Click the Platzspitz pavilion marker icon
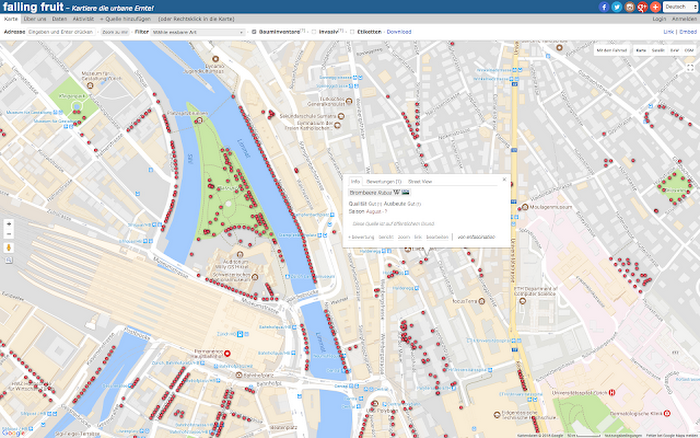Image resolution: width=700 pixels, height=438 pixels. point(200,120)
